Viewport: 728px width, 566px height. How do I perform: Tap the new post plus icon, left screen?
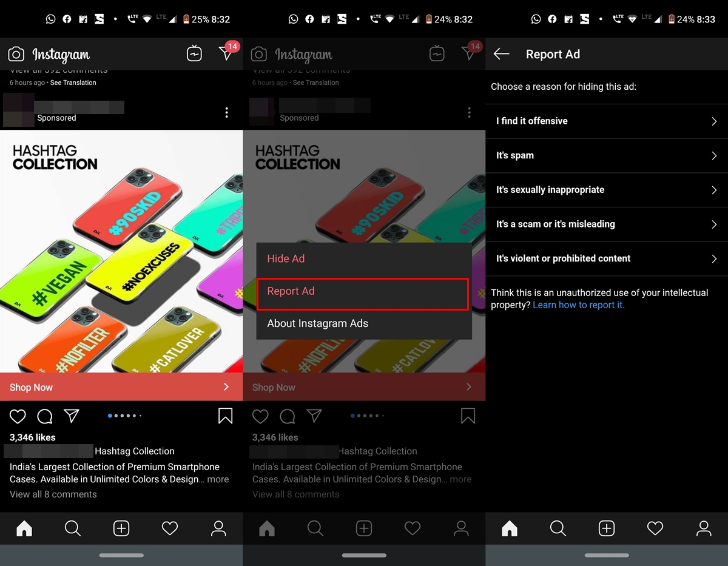(121, 528)
